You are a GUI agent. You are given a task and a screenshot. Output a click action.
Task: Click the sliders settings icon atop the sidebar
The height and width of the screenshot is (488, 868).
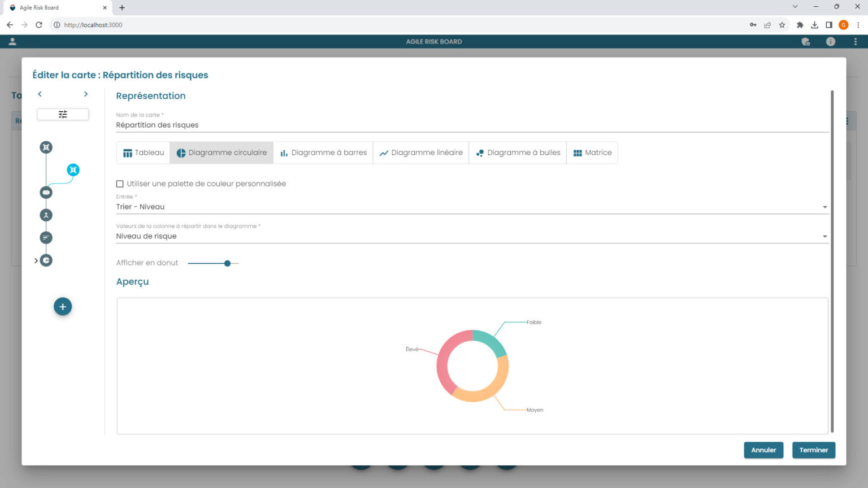(62, 114)
